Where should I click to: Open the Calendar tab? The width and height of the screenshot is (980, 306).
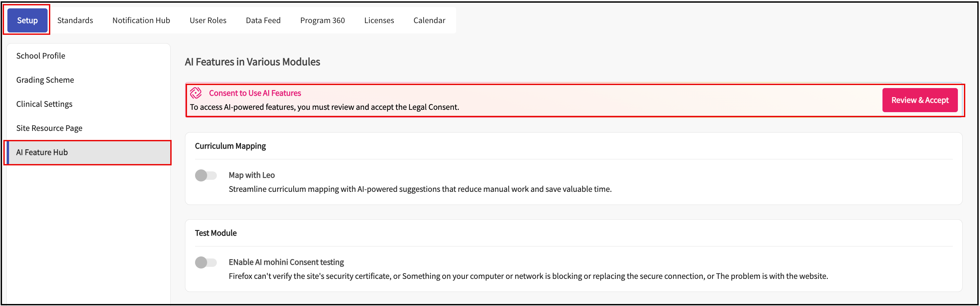[429, 20]
